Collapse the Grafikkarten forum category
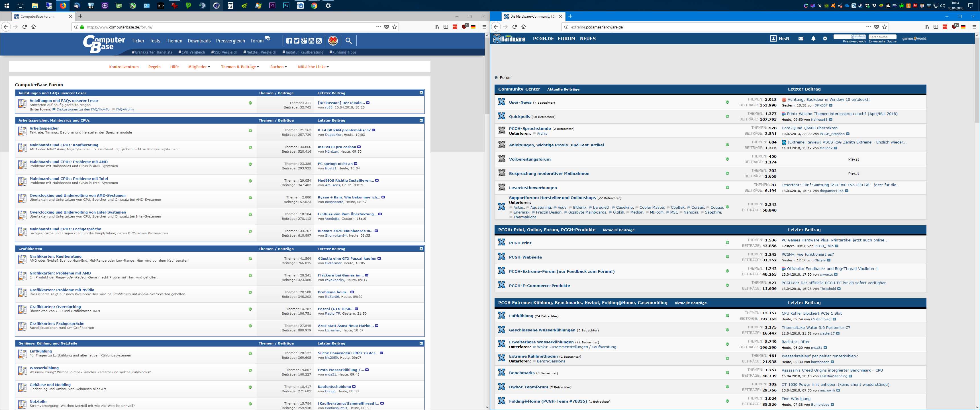 pyautogui.click(x=421, y=248)
